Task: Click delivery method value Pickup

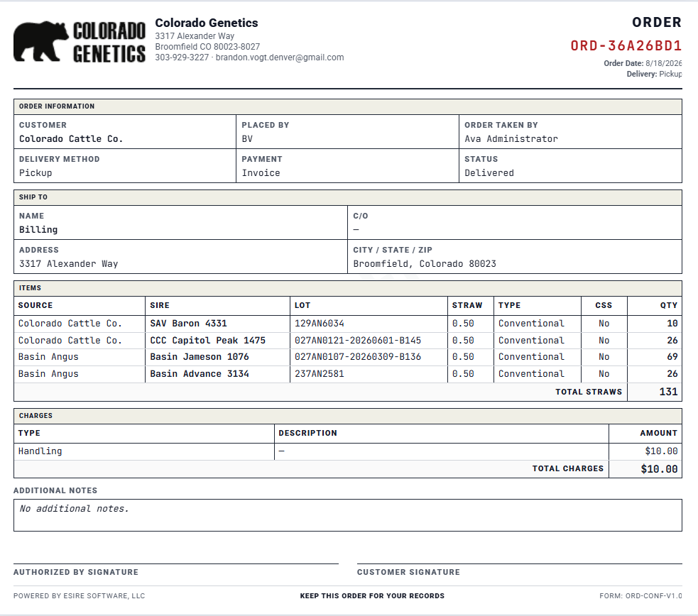Action: (36, 173)
